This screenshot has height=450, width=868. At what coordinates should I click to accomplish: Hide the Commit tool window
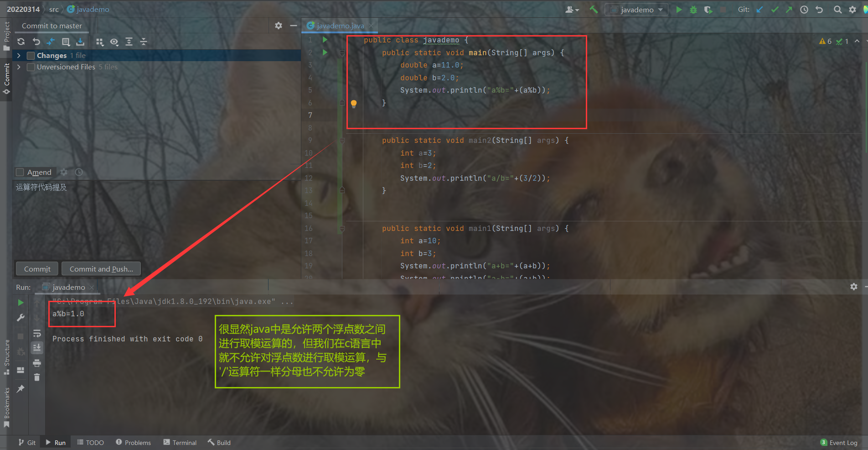point(294,26)
